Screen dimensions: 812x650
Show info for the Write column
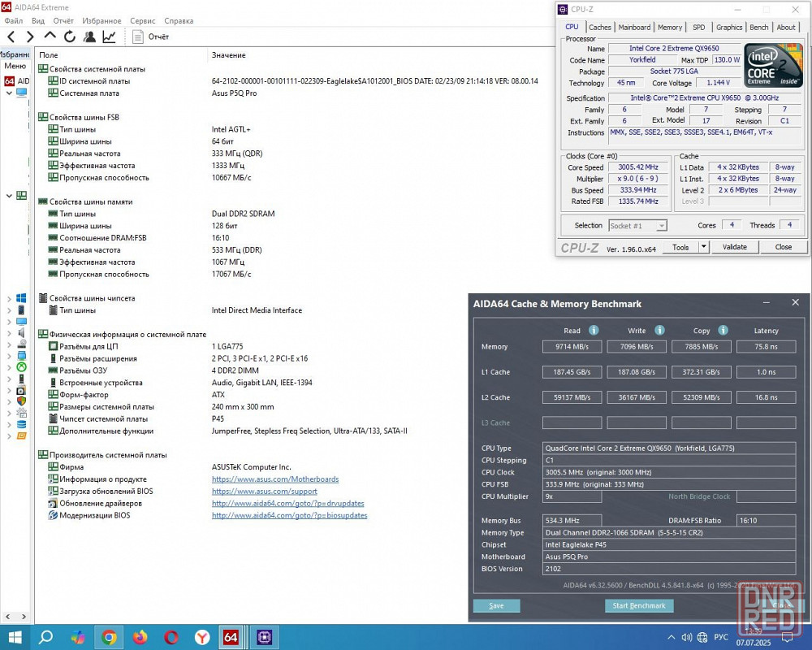pyautogui.click(x=659, y=330)
